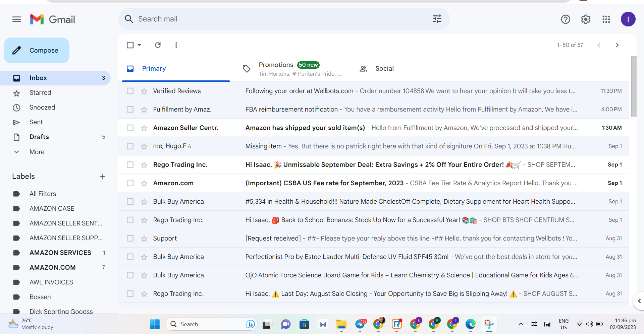The width and height of the screenshot is (644, 334).
Task: Star the Amazon Seller Centr. email
Action: click(144, 128)
